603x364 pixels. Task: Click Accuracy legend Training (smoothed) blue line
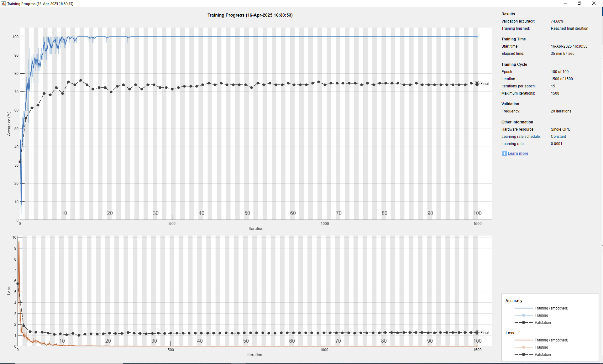click(523, 308)
